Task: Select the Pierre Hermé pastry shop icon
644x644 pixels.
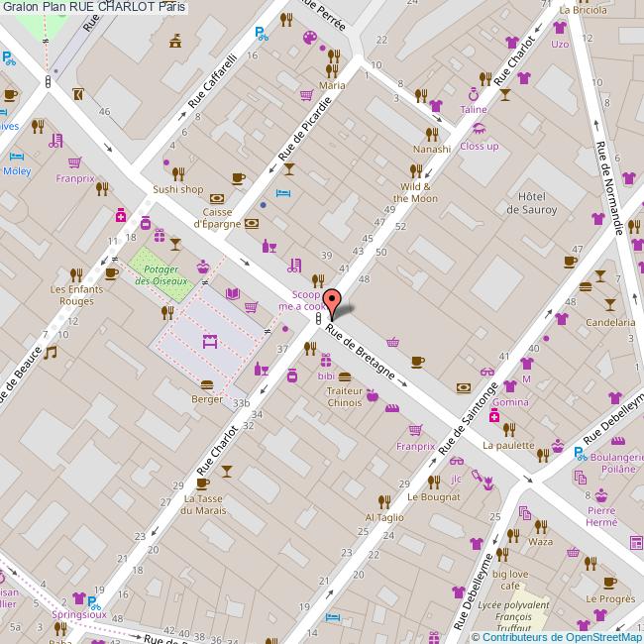Action: tap(601, 494)
